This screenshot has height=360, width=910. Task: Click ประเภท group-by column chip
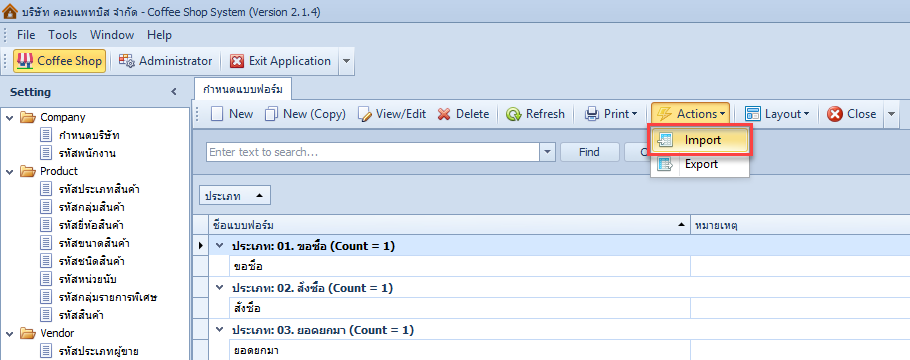click(x=235, y=196)
